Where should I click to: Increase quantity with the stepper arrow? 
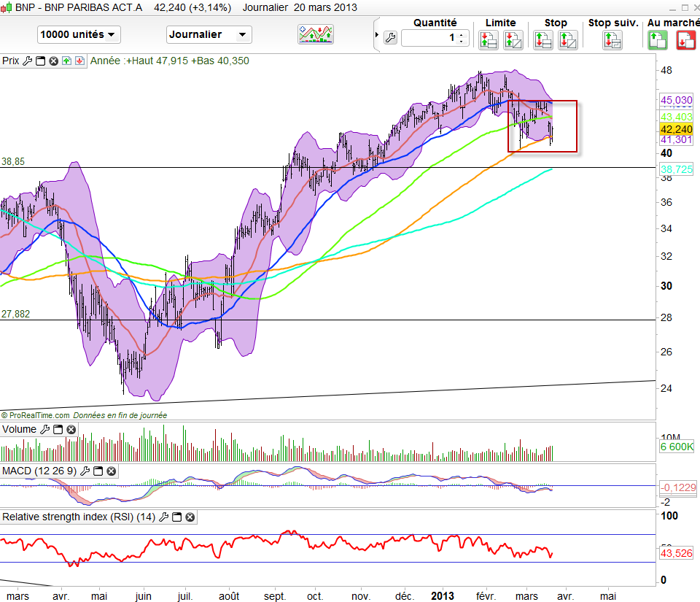point(461,34)
